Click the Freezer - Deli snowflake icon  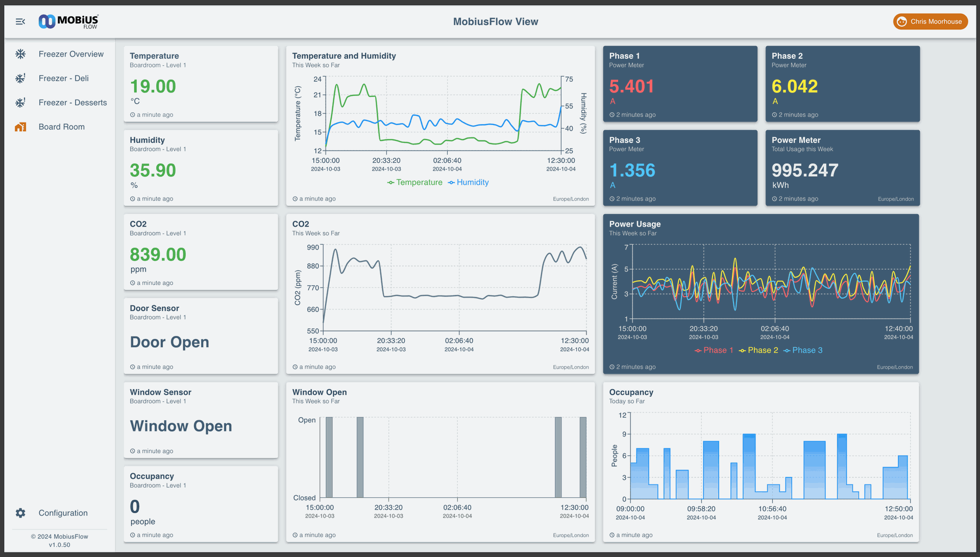[x=20, y=79]
